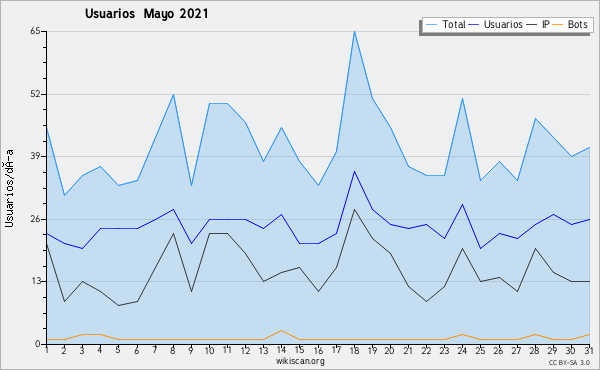
Task: Click day 1 on the x-axis
Action: 47,350
